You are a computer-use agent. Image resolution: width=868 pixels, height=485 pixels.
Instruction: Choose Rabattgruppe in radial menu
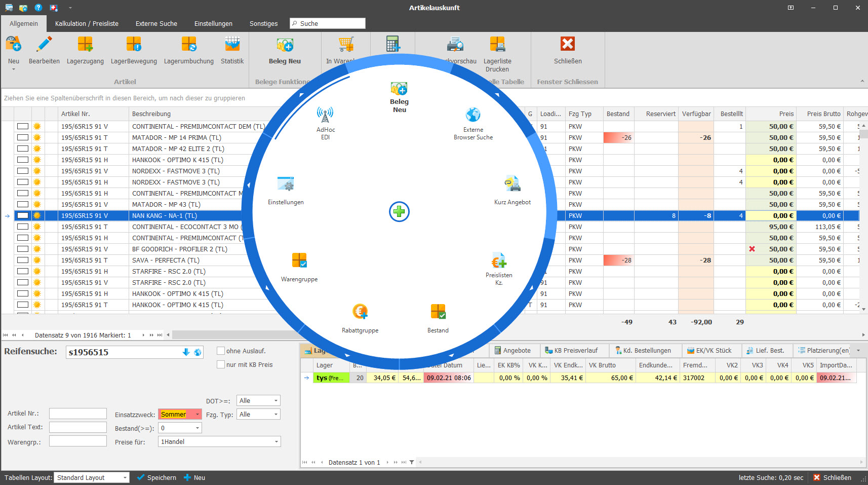360,318
